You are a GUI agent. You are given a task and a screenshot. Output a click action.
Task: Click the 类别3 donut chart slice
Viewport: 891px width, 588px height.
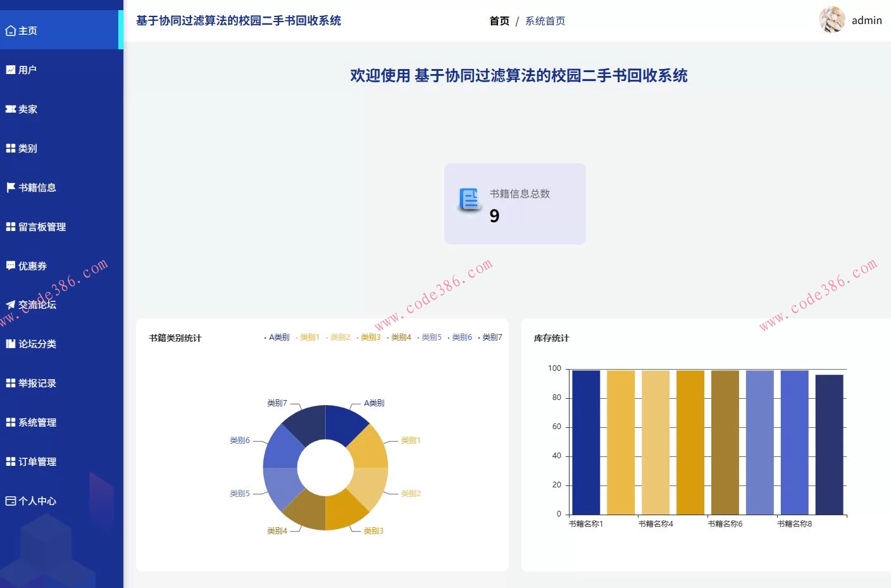tap(344, 511)
